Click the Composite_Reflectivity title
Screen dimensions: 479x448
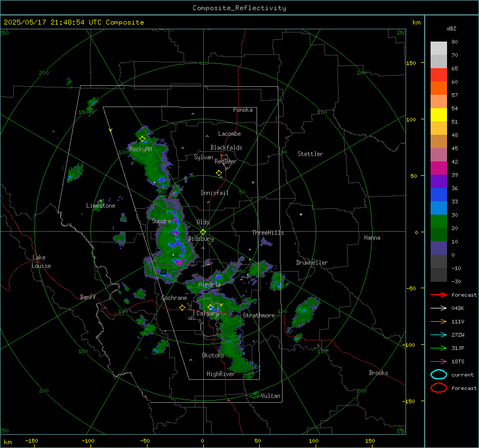pos(239,8)
